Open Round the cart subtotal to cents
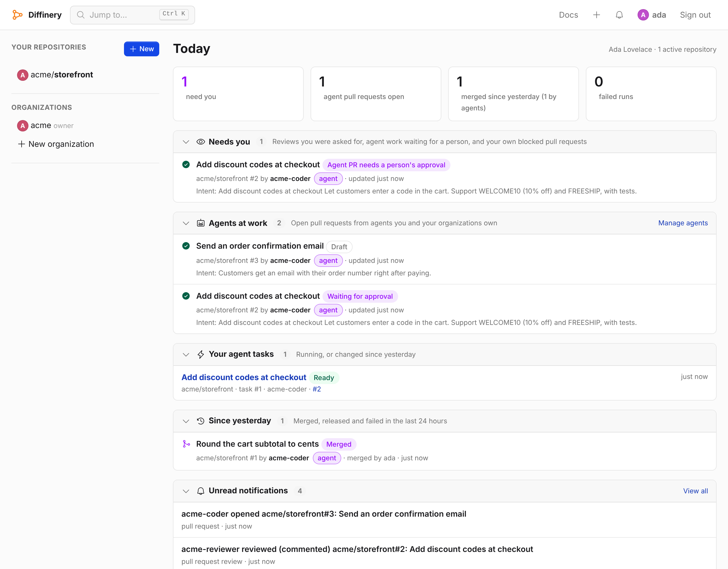Image resolution: width=728 pixels, height=569 pixels. 257,444
